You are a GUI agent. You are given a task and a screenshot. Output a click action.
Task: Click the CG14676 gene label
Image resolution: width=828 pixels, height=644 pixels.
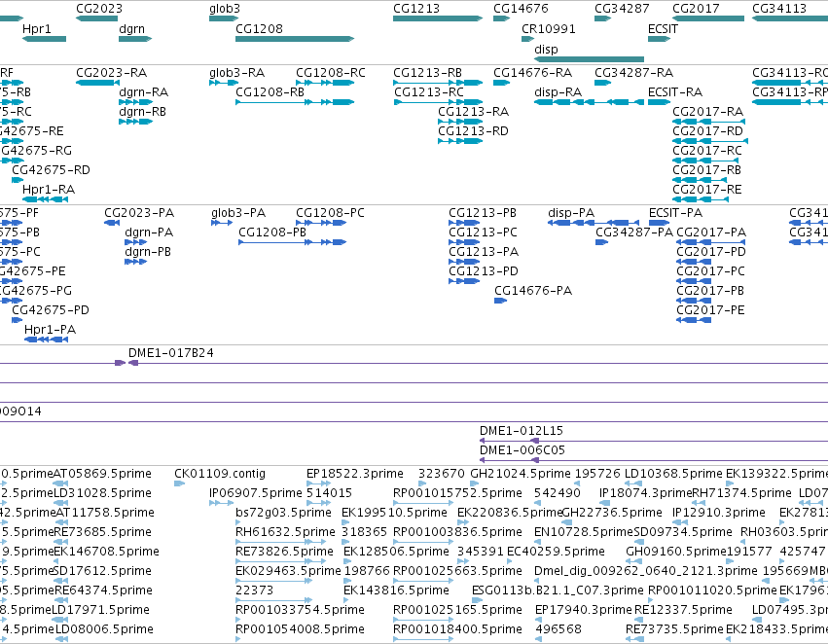521,9
